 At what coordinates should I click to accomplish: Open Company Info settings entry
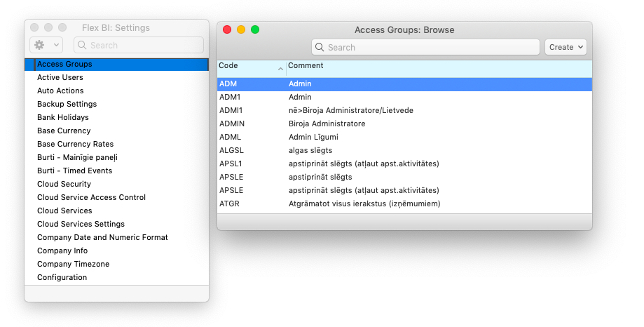click(62, 251)
